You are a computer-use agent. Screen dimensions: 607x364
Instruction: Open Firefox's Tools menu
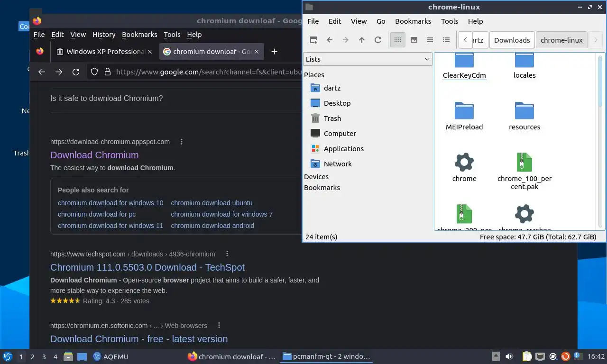[x=172, y=34]
